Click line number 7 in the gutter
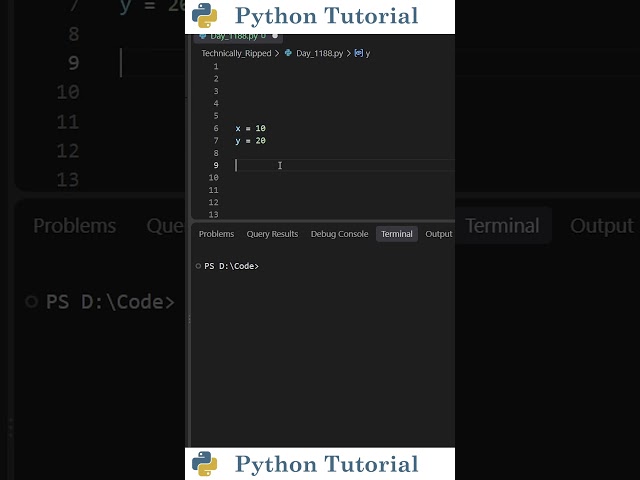This screenshot has width=640, height=480. pyautogui.click(x=216, y=141)
